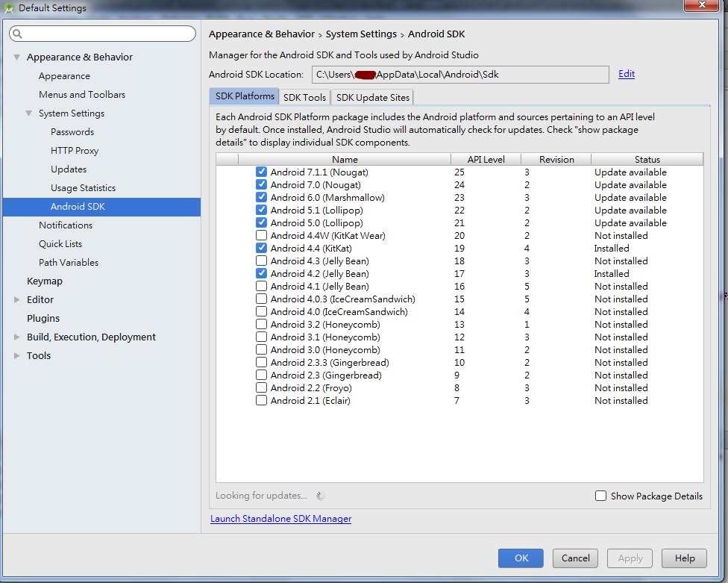Toggle Android 7.1.1 (Nougat) checkbox

pos(261,172)
